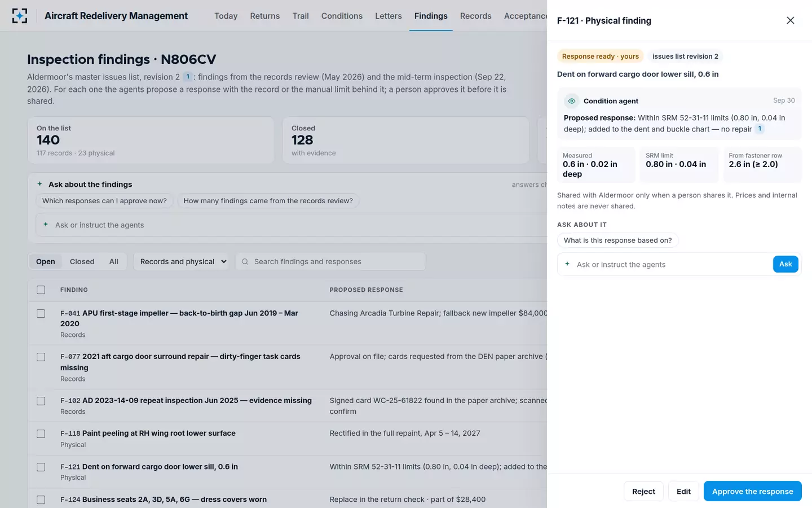812x508 pixels.
Task: Click the search magnifier icon in the findings search
Action: (245, 261)
